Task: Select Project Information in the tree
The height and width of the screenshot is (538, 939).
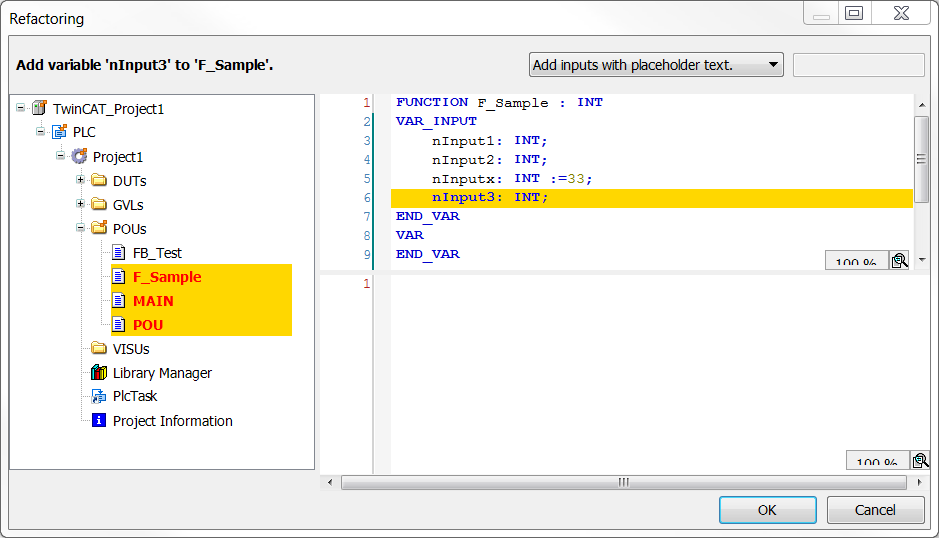Action: point(172,421)
